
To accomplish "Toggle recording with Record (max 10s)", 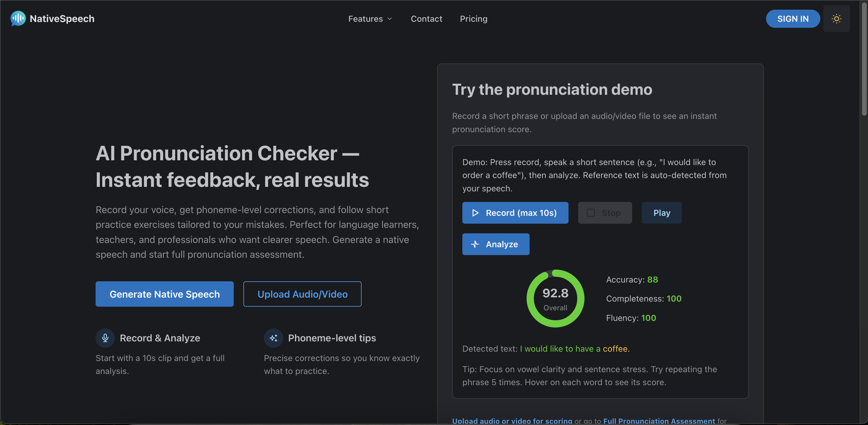I will 515,213.
